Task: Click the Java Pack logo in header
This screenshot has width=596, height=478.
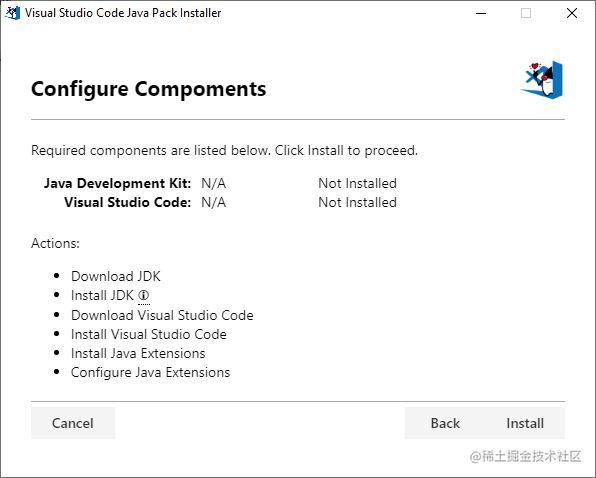Action: [542, 80]
